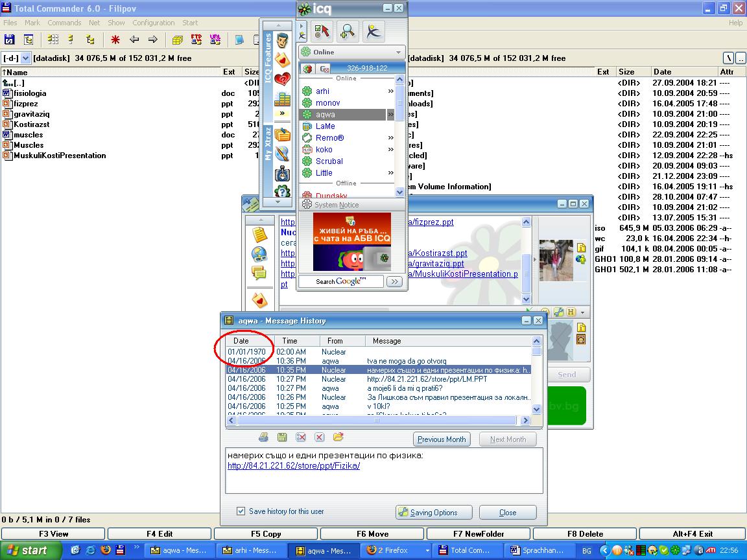Click the red asterisk invert selection icon

pos(115,40)
